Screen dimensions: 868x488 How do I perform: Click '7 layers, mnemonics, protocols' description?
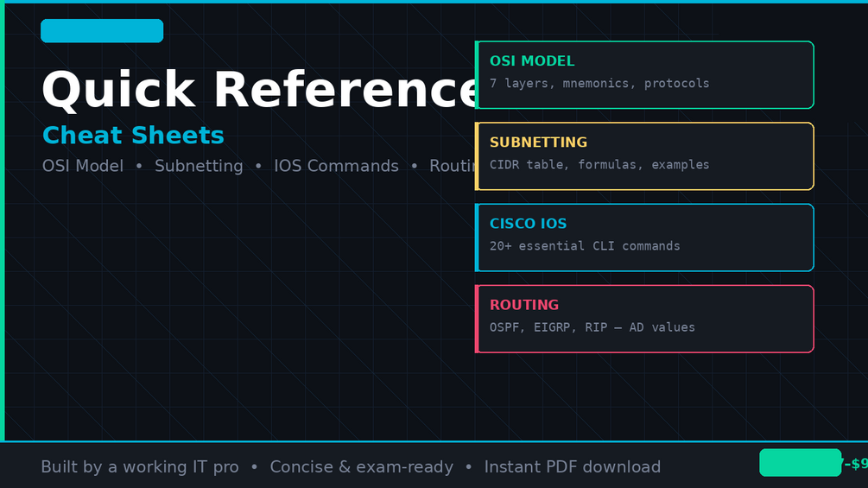pyautogui.click(x=599, y=84)
